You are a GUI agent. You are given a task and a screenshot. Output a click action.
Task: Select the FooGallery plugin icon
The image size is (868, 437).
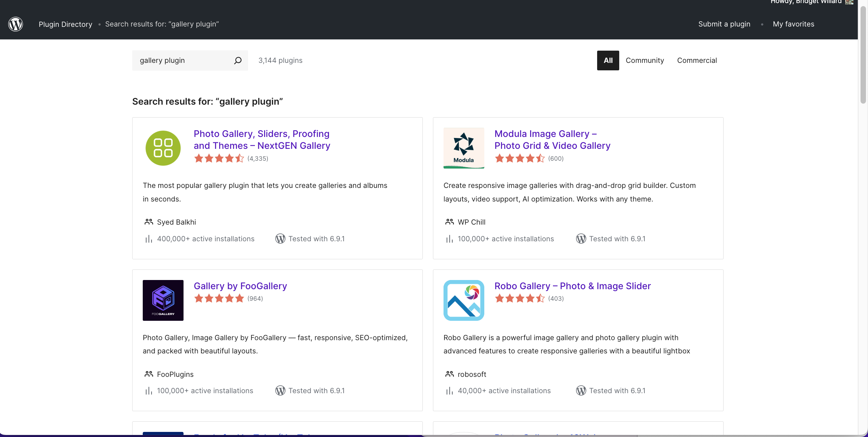tap(162, 300)
